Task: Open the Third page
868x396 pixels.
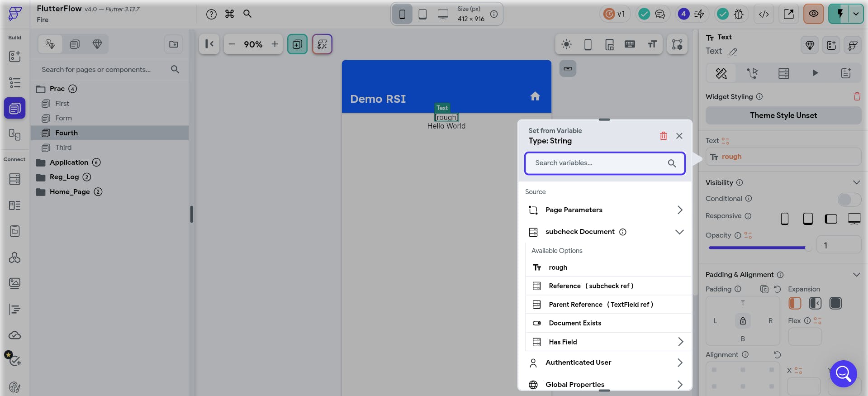Action: point(63,148)
